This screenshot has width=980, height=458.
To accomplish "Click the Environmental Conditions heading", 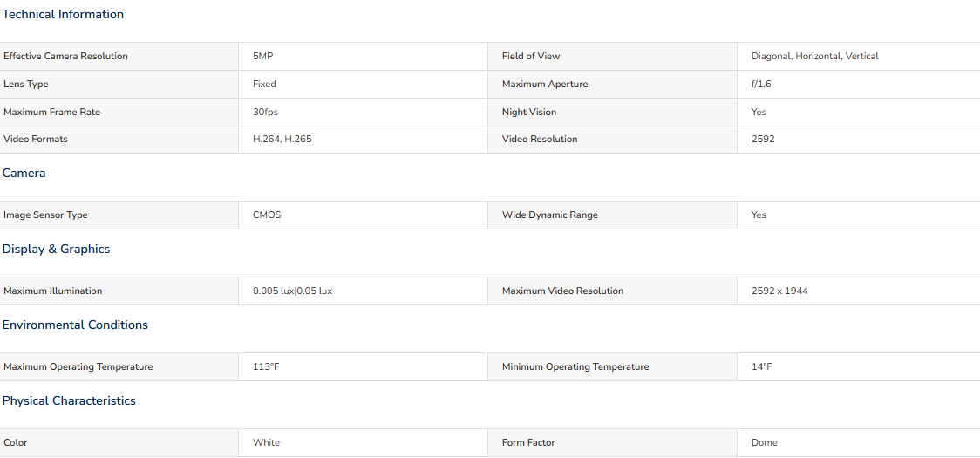I will click(x=75, y=325).
